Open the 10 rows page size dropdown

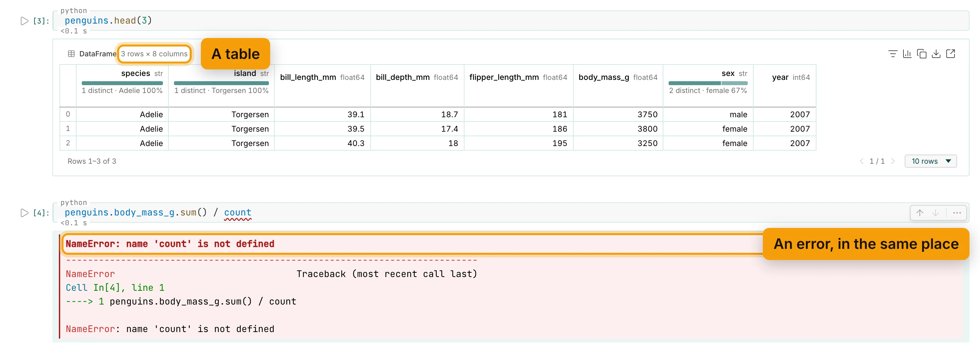931,161
